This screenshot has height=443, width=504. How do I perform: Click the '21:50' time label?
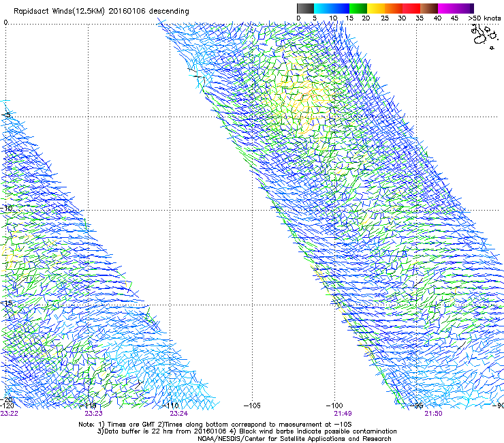pyautogui.click(x=433, y=414)
